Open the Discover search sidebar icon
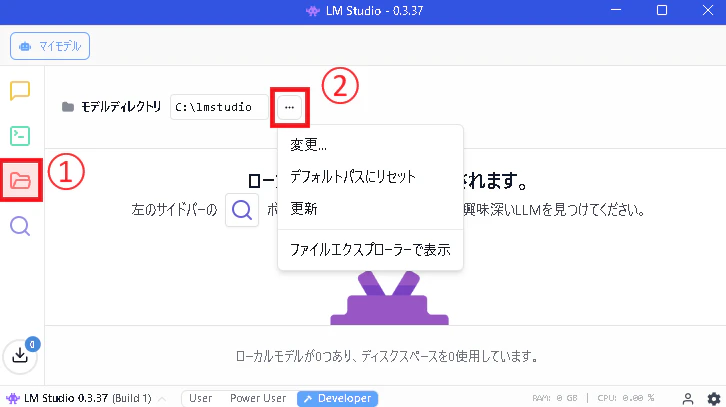 (20, 226)
